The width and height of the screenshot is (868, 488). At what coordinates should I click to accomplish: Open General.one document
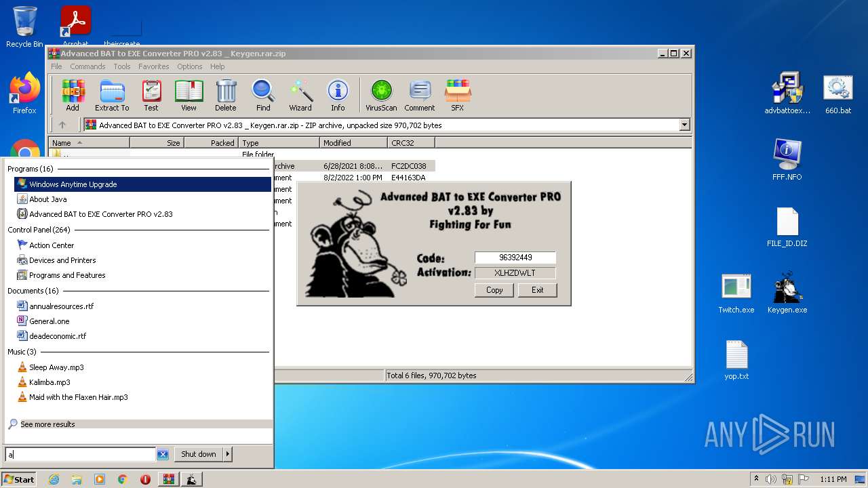142,321
